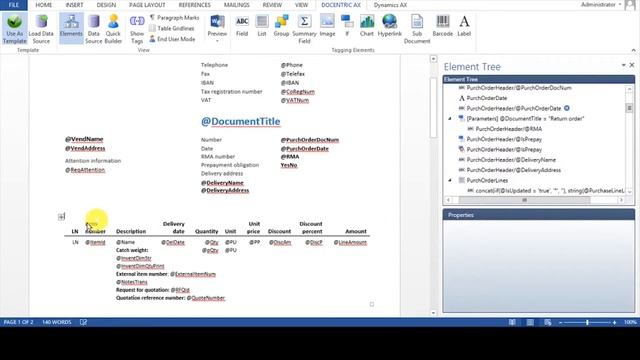Close the Element Tree pane

[632, 65]
